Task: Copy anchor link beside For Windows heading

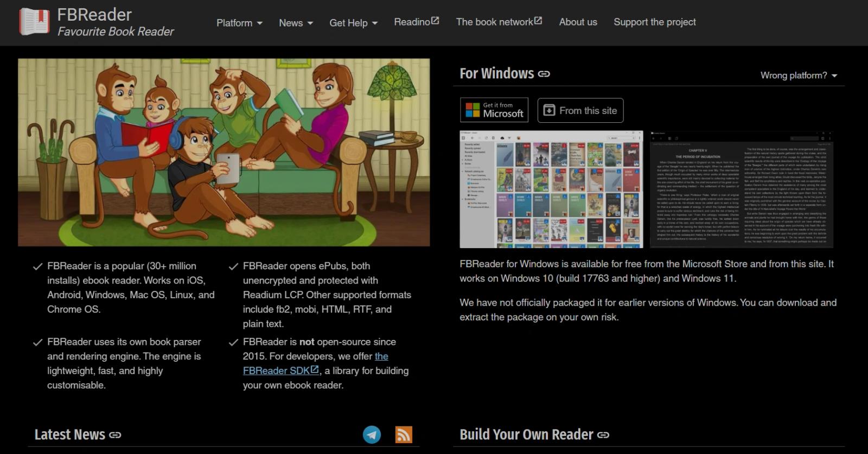Action: coord(544,74)
